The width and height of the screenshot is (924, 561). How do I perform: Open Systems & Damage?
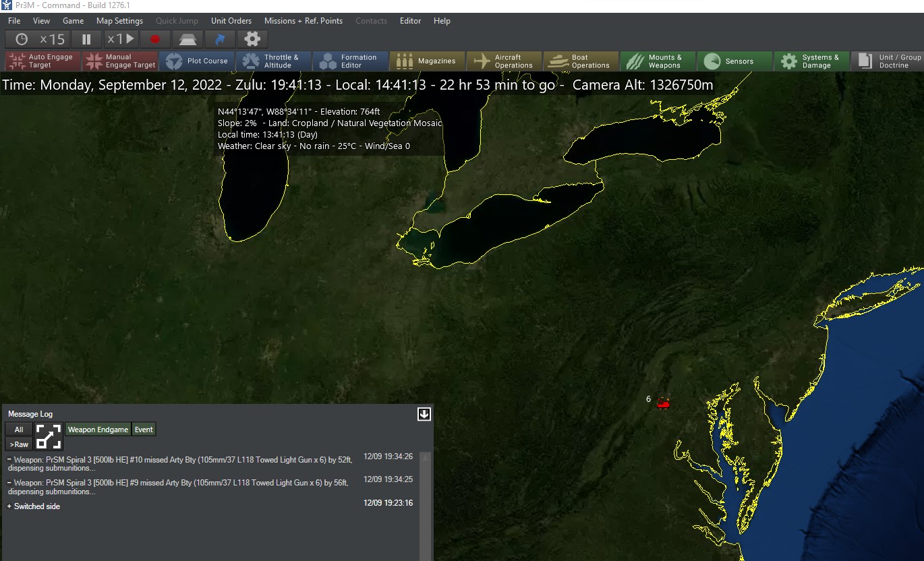pos(811,61)
